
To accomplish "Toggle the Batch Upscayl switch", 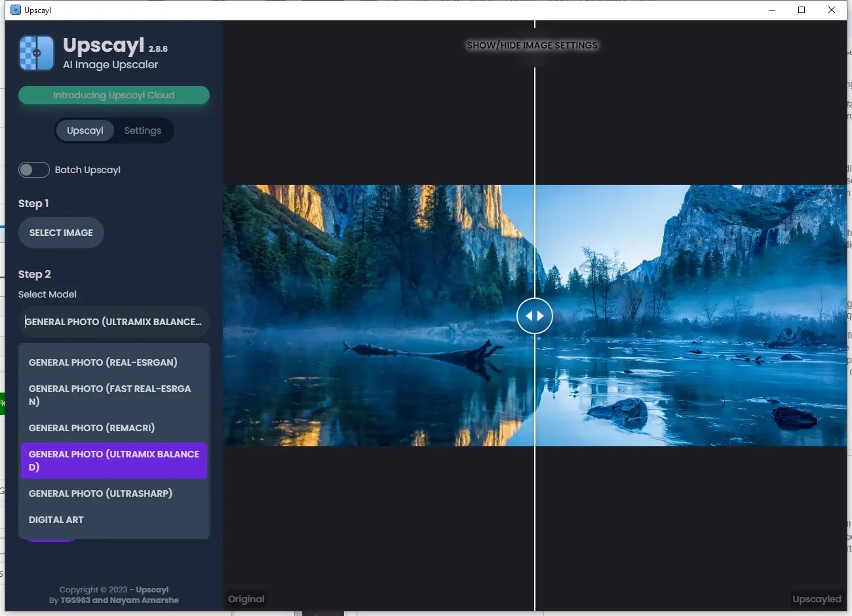I will pos(34,170).
